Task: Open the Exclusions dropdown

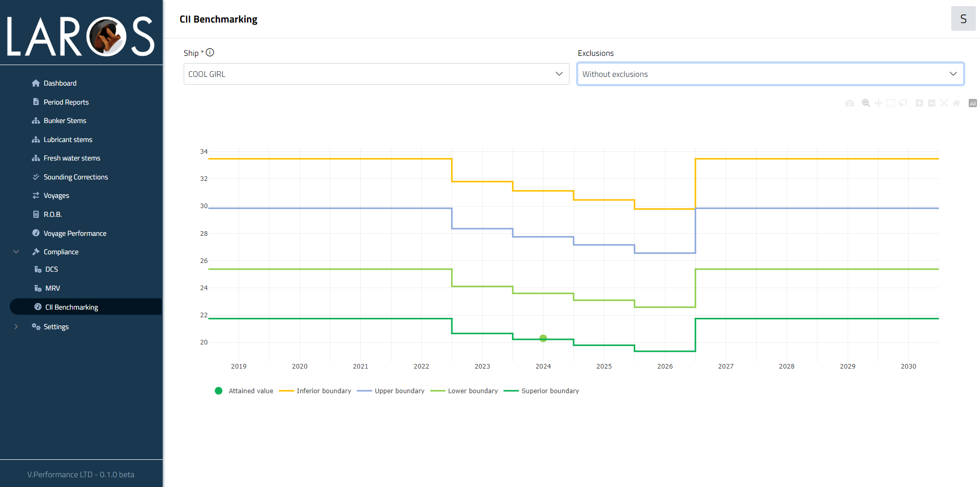Action: click(x=770, y=74)
